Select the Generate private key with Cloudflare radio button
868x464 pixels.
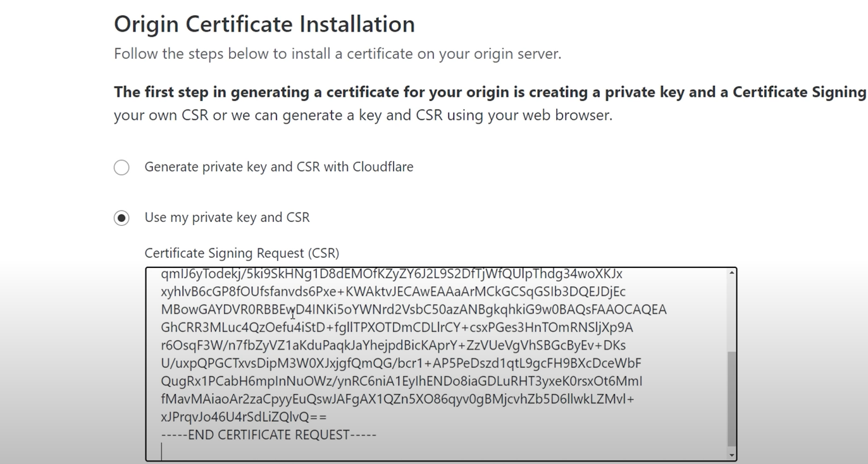(x=121, y=168)
